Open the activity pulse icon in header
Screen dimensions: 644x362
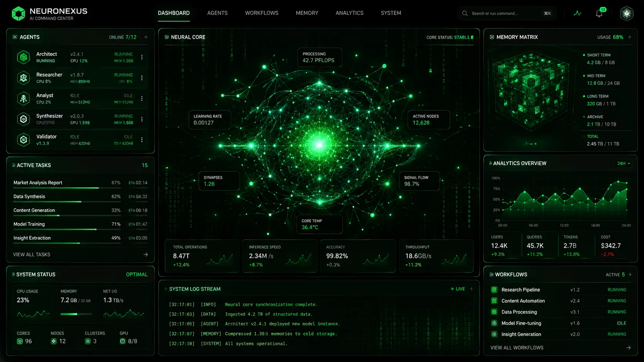tap(577, 13)
